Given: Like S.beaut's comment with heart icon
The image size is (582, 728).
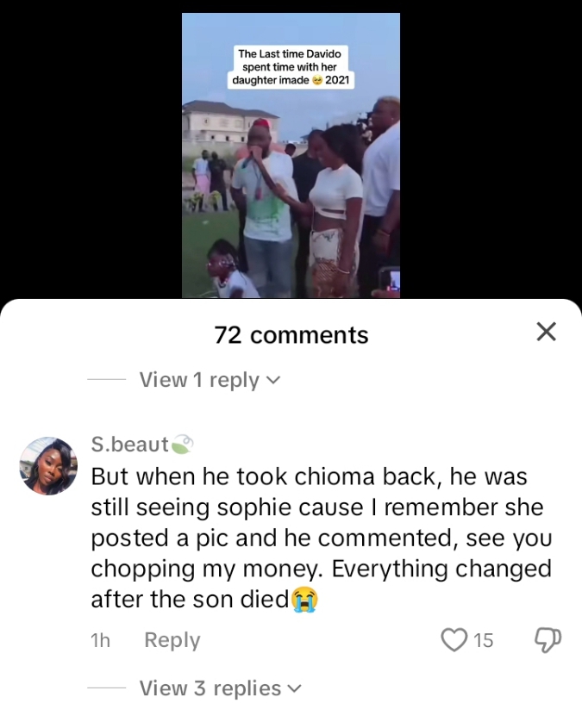Looking at the screenshot, I should (x=454, y=640).
